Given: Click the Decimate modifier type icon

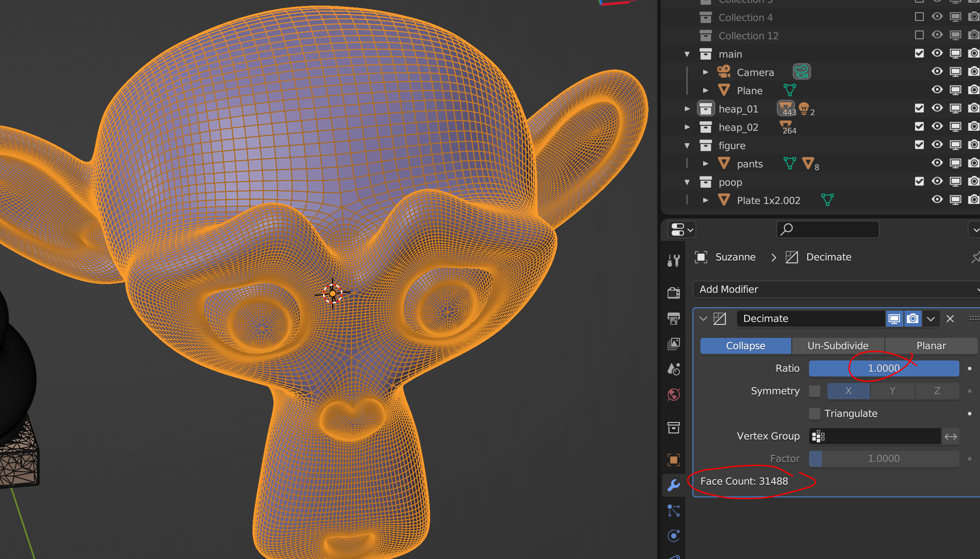Looking at the screenshot, I should (x=720, y=318).
